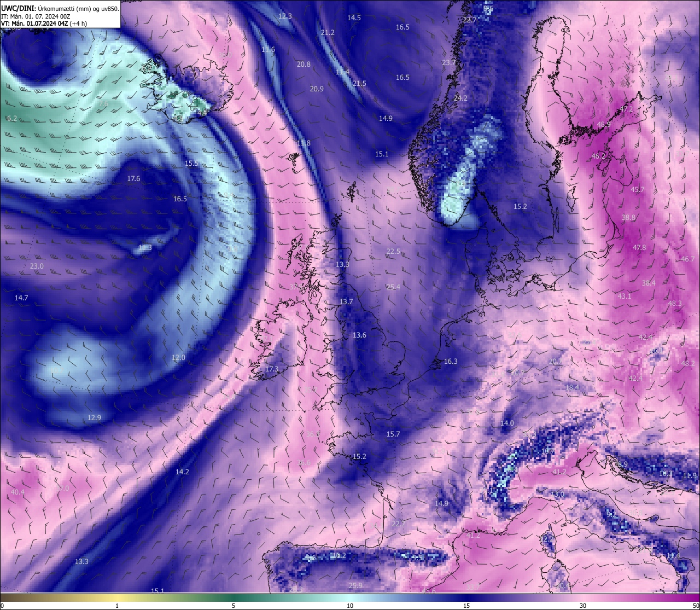The image size is (700, 610).
Task: Click the 6.2 value label
Action: tap(12, 119)
